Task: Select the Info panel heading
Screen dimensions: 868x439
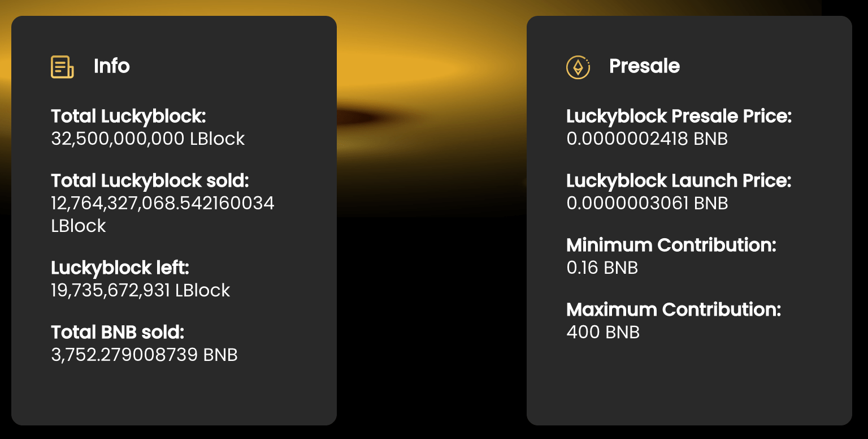Action: [x=112, y=66]
